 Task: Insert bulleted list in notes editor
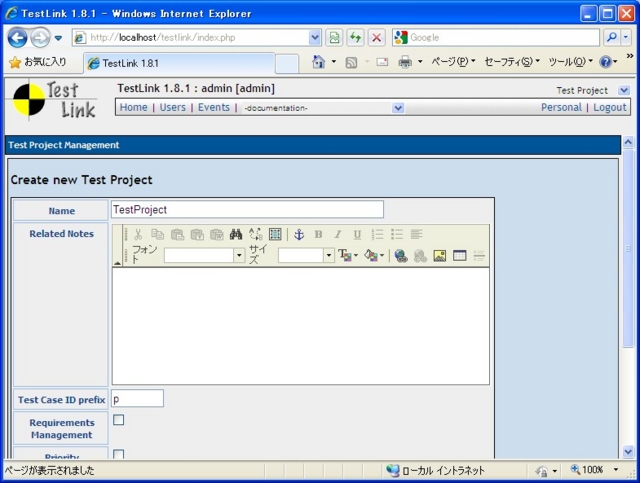click(x=397, y=234)
